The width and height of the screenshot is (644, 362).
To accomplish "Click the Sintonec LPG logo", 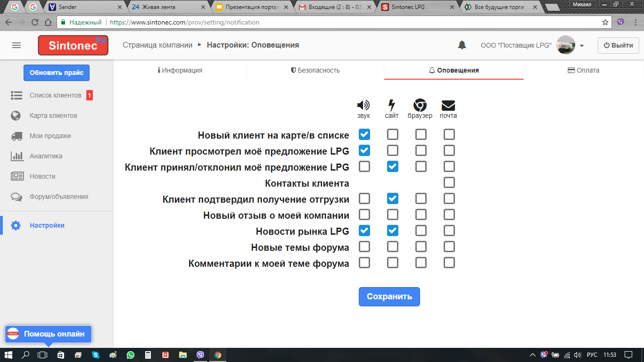I will [x=73, y=45].
